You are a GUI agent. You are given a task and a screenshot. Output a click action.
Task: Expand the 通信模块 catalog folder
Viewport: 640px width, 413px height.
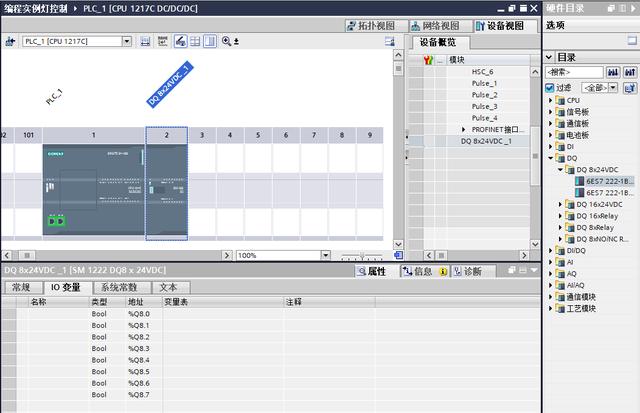550,297
